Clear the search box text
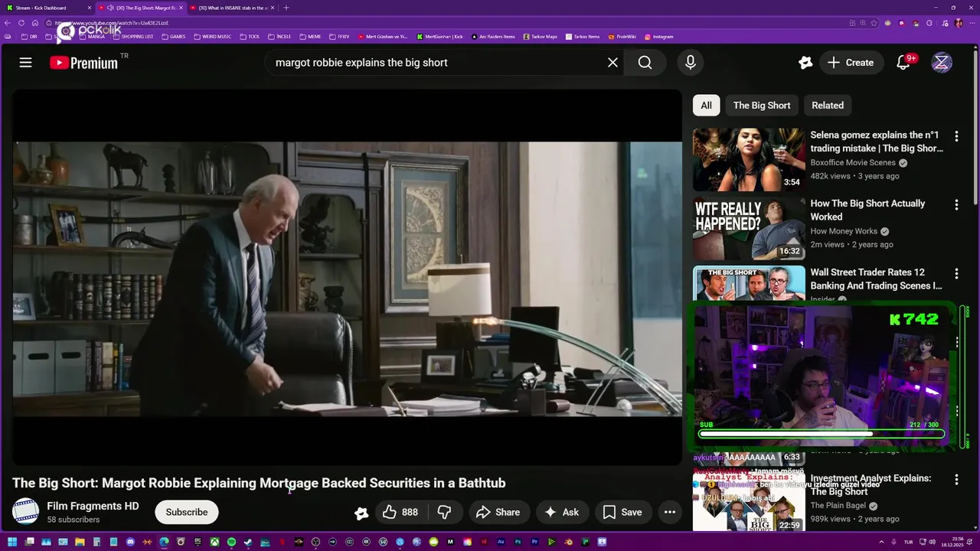 pyautogui.click(x=612, y=63)
